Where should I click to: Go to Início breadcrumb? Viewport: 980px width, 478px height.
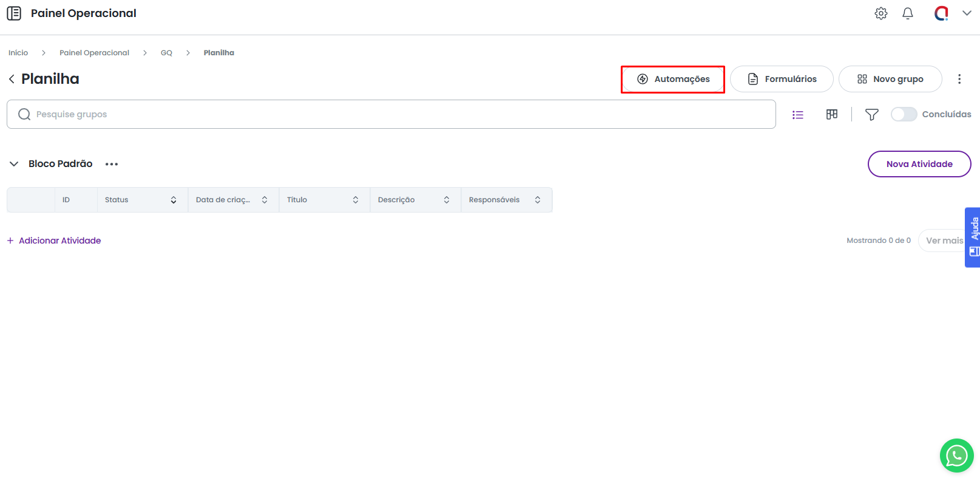tap(18, 53)
